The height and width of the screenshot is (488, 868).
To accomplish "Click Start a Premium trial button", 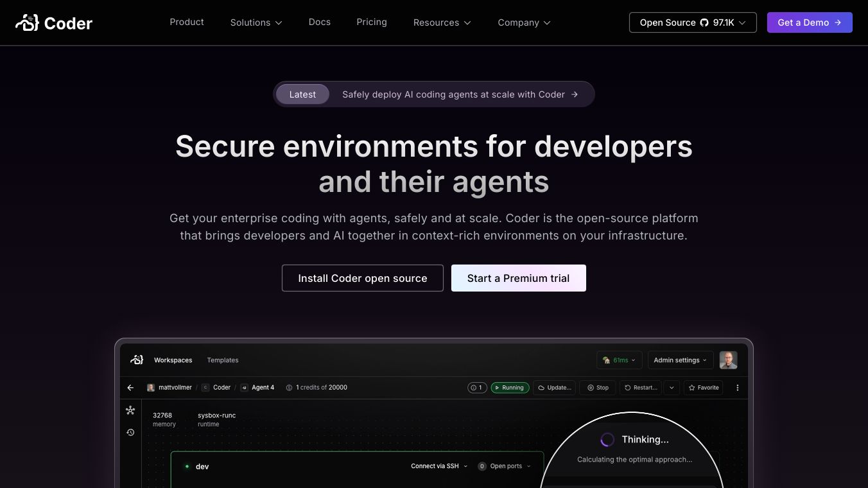I will point(519,278).
